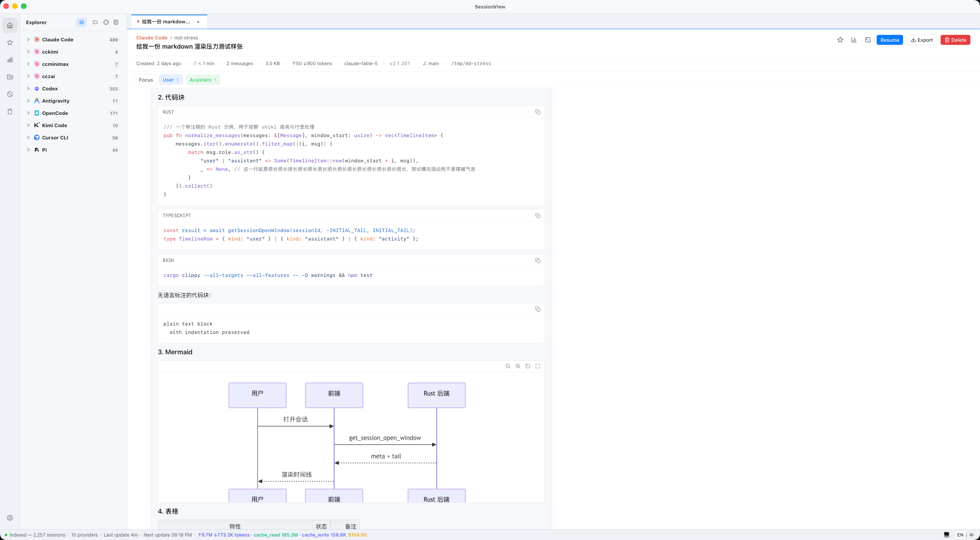Screen dimensions: 980x540
Task: Click the 'cache_read 165.3M' status entry
Action: (x=276, y=535)
